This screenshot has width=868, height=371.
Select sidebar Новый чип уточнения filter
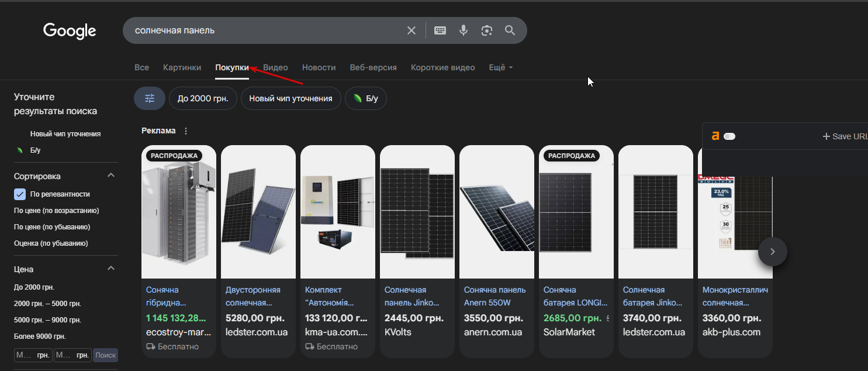65,134
